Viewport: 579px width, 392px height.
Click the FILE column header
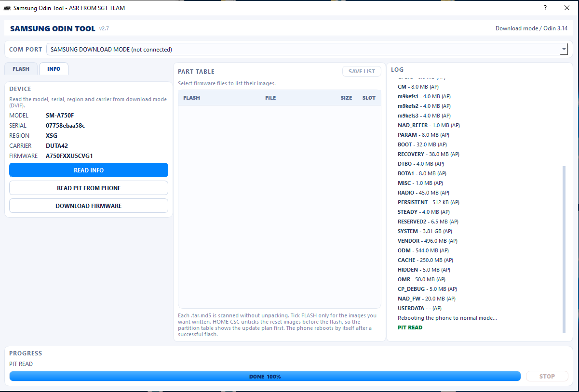pyautogui.click(x=270, y=98)
